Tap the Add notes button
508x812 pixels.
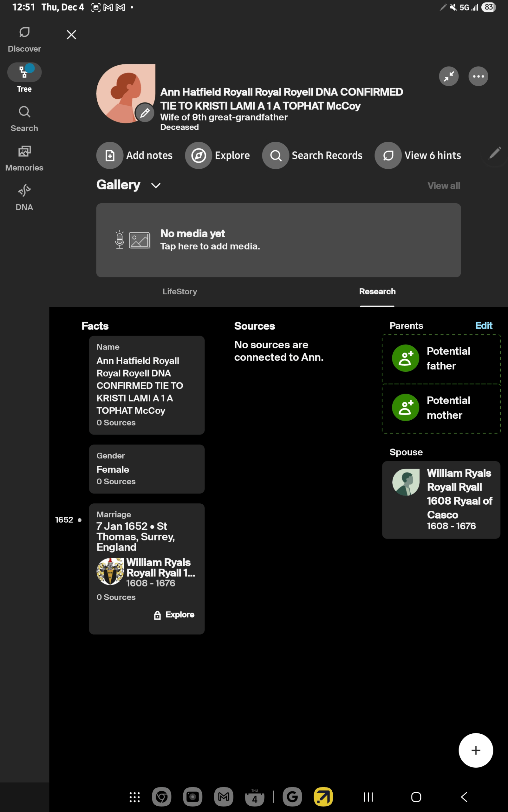(x=135, y=155)
